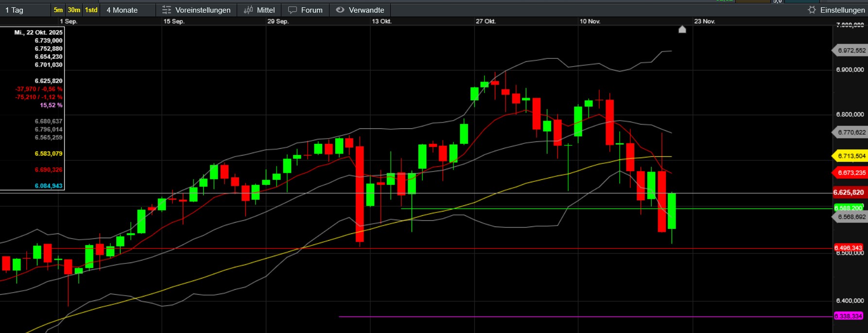Image resolution: width=868 pixels, height=333 pixels.
Task: Click the close value 6.701,030
Action: click(x=49, y=65)
